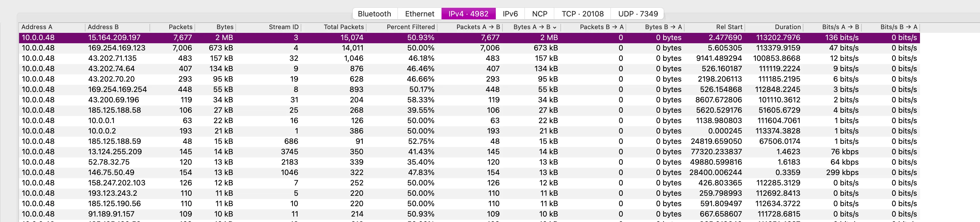
Task: Click the Percent Filtered column header
Action: (x=410, y=27)
